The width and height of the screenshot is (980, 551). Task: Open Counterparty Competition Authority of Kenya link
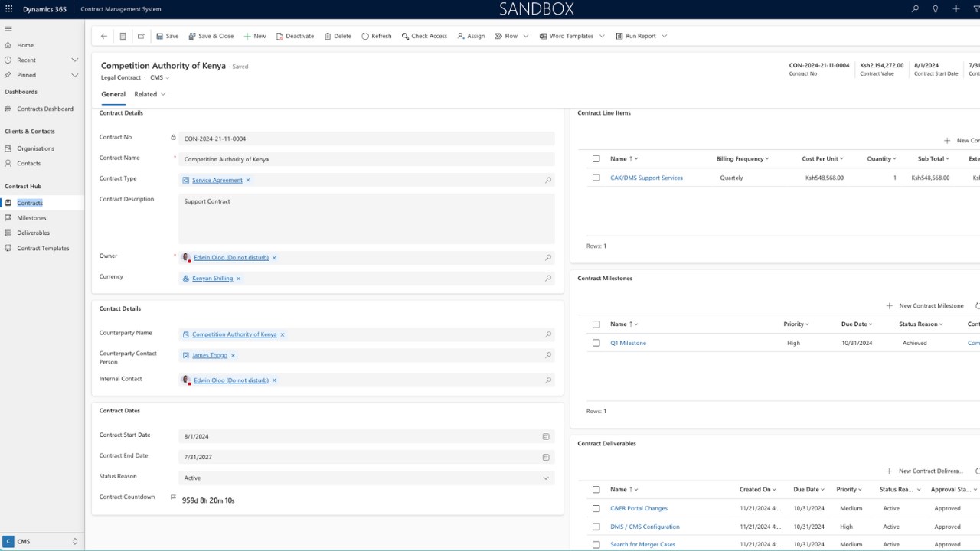point(234,334)
